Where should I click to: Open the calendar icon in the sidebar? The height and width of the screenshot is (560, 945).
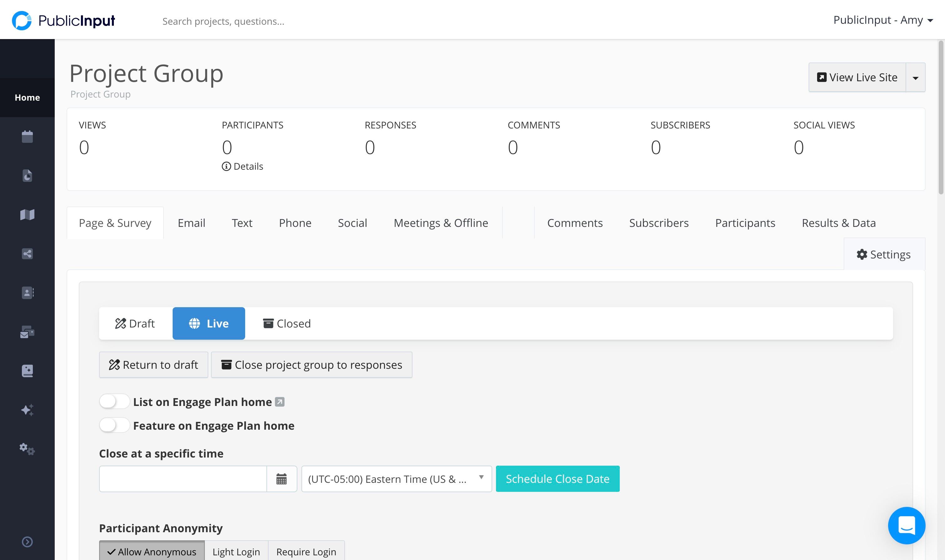pos(27,136)
